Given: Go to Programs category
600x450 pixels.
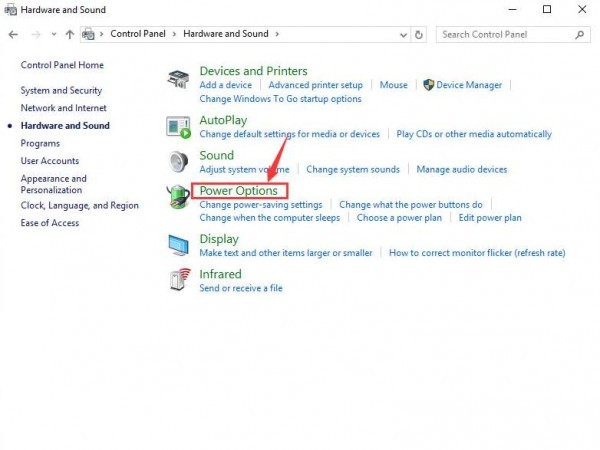Looking at the screenshot, I should (x=40, y=143).
